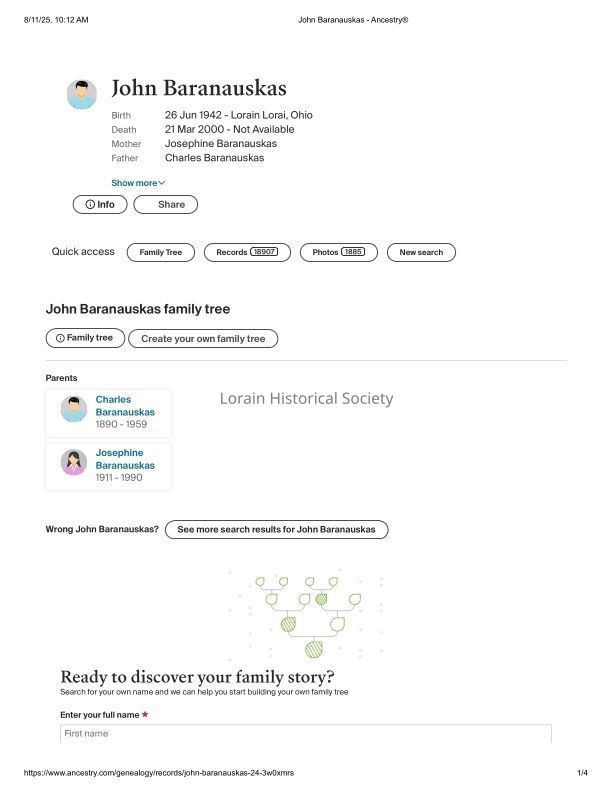Click Create your own family tree
The image size is (612, 792).
[x=203, y=339]
